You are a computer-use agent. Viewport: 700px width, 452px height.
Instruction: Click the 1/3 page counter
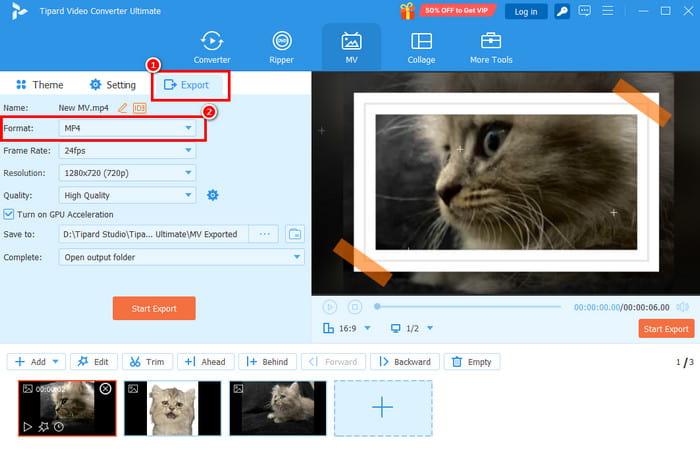684,362
